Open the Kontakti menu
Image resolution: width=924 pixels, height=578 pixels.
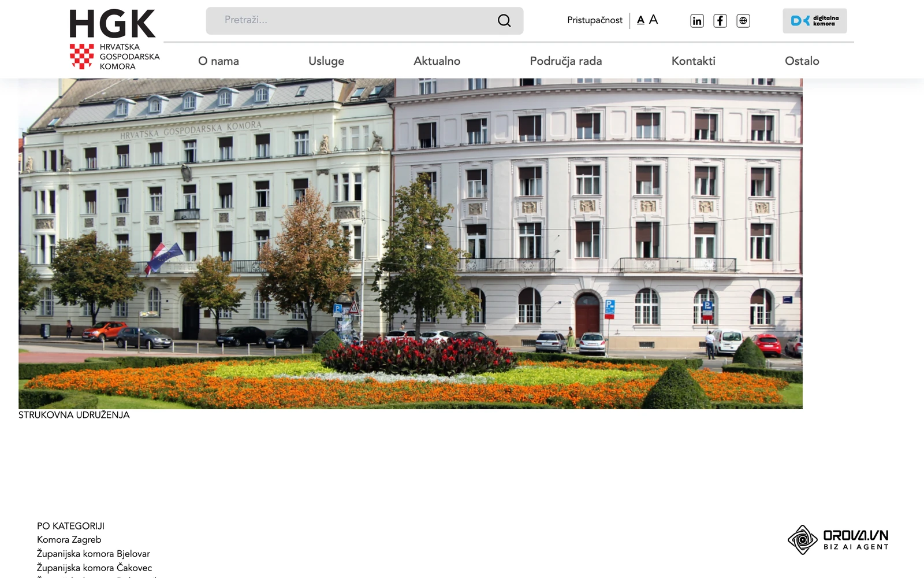click(694, 61)
